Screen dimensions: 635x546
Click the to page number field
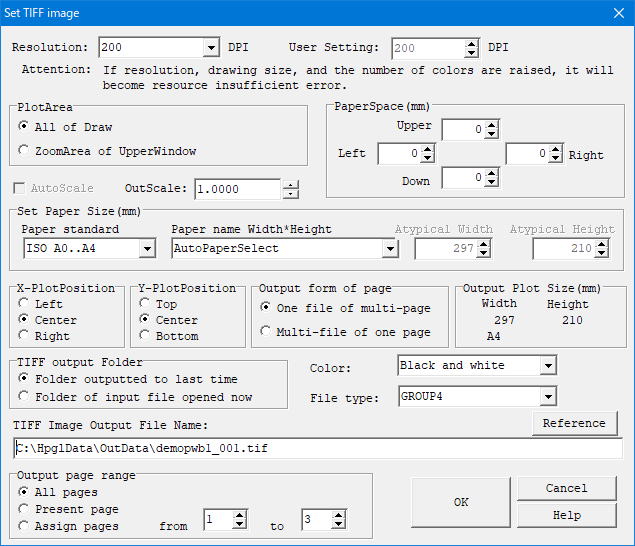[317, 520]
